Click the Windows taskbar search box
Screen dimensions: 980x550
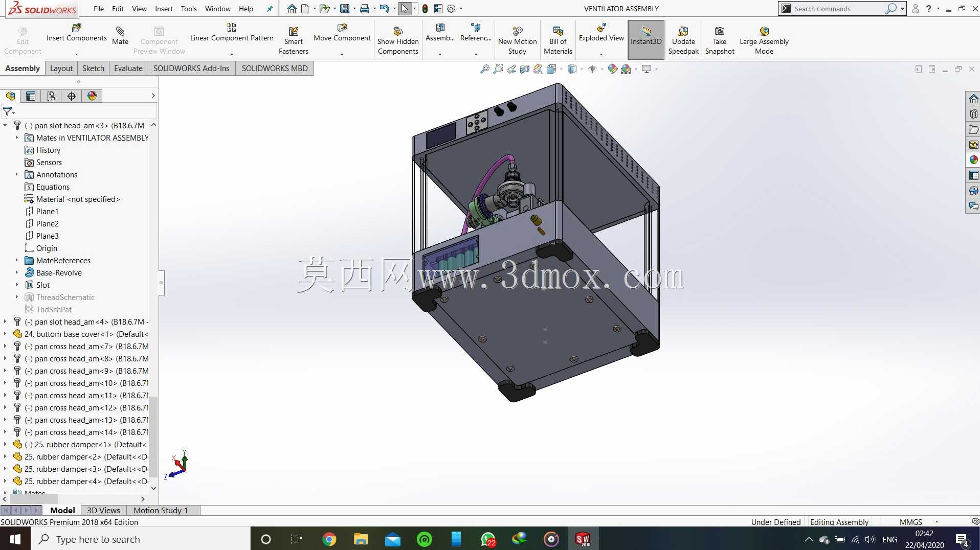[141, 539]
